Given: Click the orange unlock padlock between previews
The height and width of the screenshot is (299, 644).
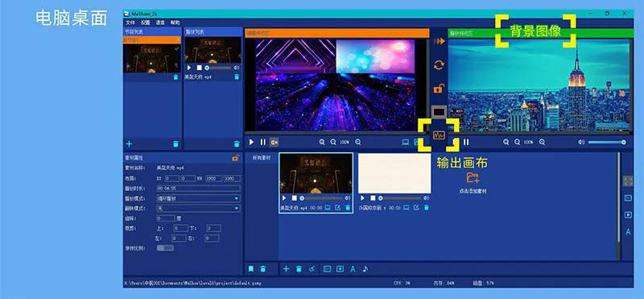Looking at the screenshot, I should 439,88.
